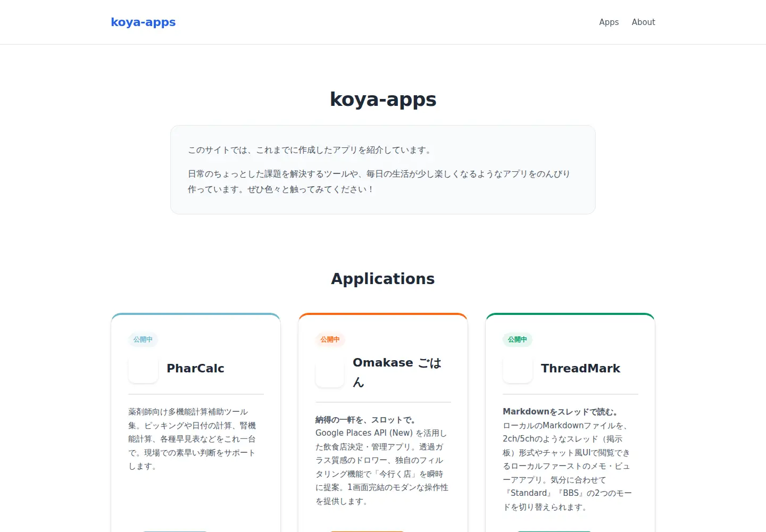Image resolution: width=766 pixels, height=532 pixels.
Task: Click the paragraph starting 日常のちょっとした課題
Action: [379, 181]
